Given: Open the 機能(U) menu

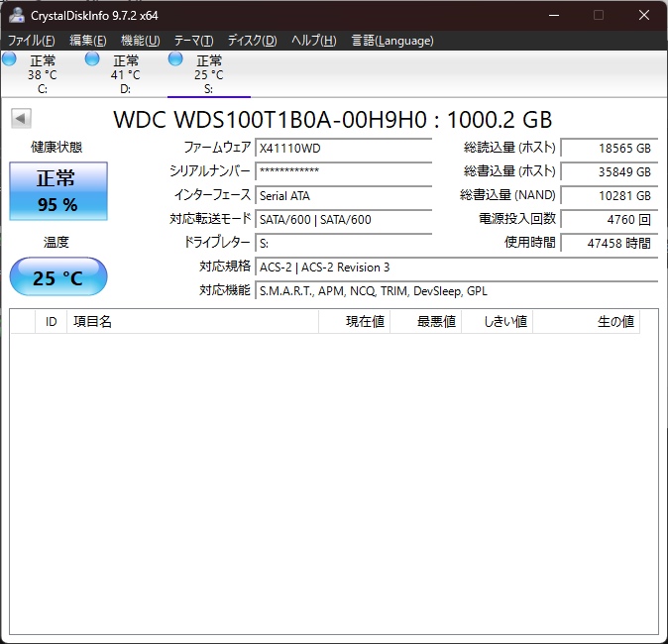Looking at the screenshot, I should coord(140,41).
